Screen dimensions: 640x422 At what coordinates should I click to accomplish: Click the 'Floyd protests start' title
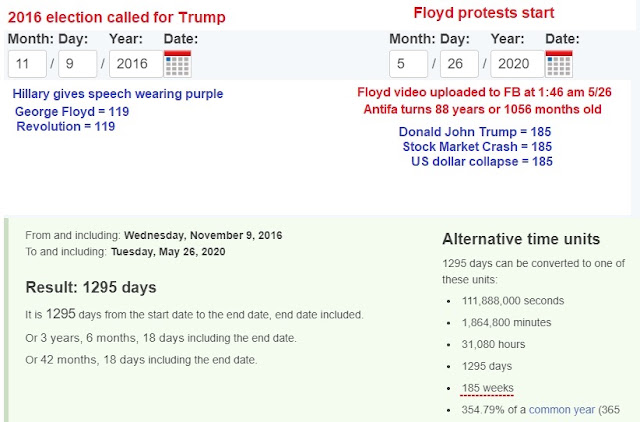click(x=484, y=13)
